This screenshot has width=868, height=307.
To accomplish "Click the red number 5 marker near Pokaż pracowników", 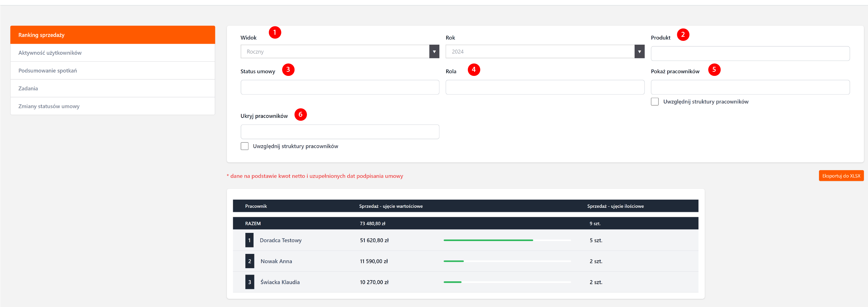I will coord(714,69).
